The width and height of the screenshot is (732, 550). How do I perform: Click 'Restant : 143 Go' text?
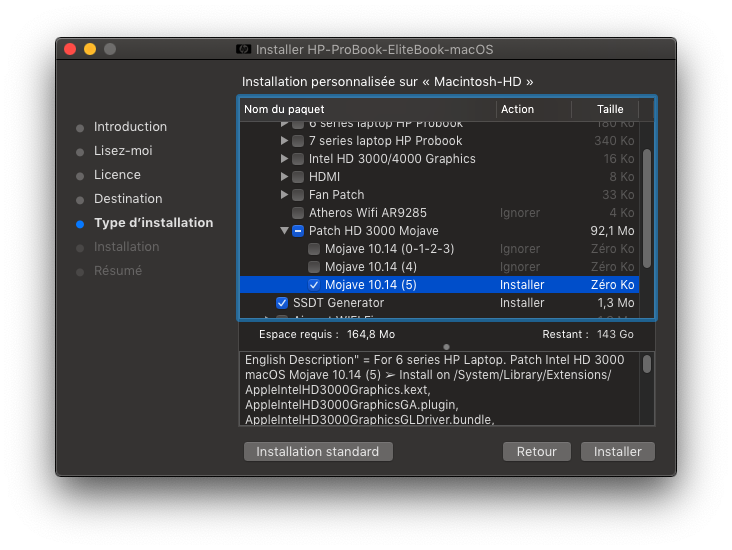click(588, 334)
